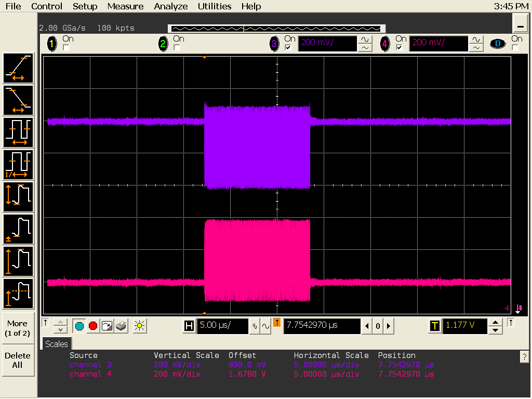Click the expand arrow left of scroll buttons

tap(46, 323)
